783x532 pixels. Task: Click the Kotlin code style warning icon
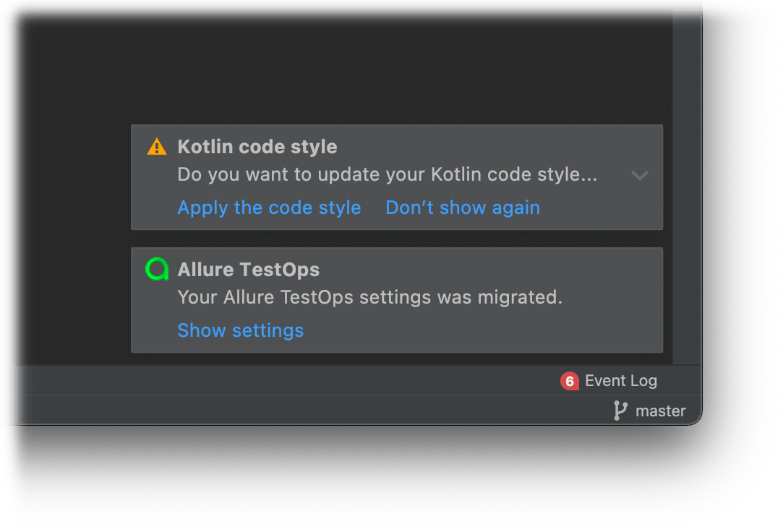tap(157, 147)
